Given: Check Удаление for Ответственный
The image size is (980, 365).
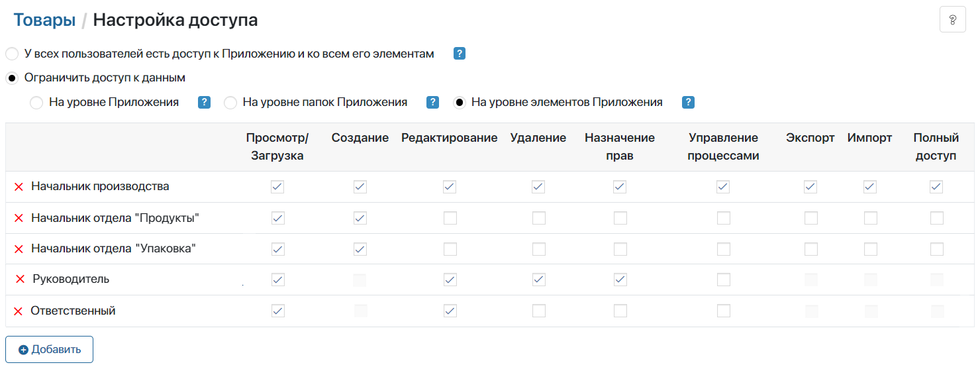Looking at the screenshot, I should point(539,311).
